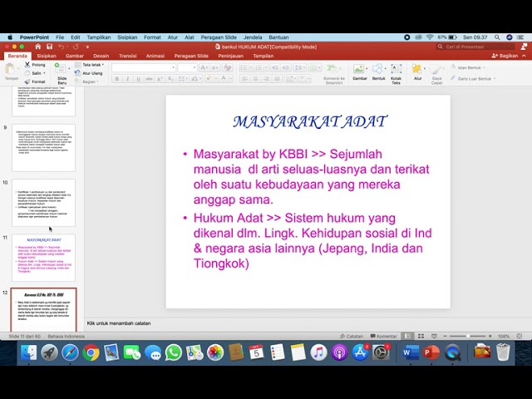Open the Desain ribbon tab
532x399 pixels.
point(101,56)
